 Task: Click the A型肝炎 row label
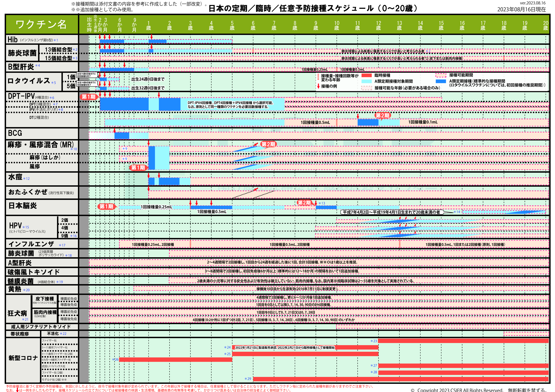20,263
